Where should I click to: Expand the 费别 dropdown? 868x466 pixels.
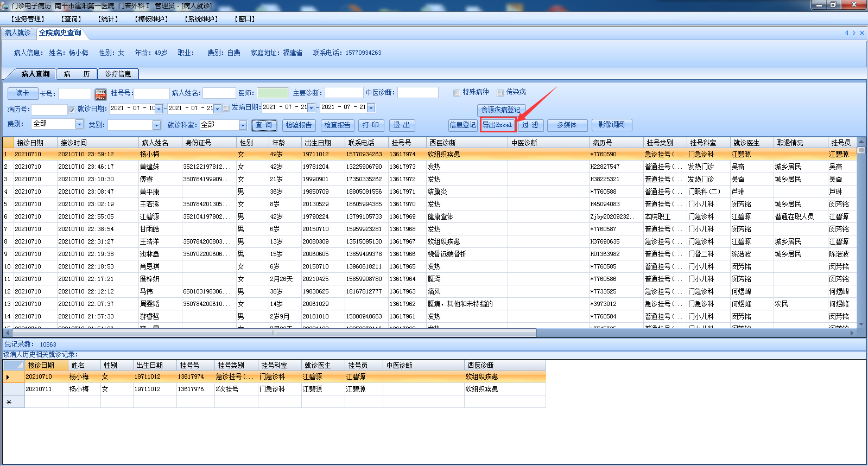(x=79, y=124)
